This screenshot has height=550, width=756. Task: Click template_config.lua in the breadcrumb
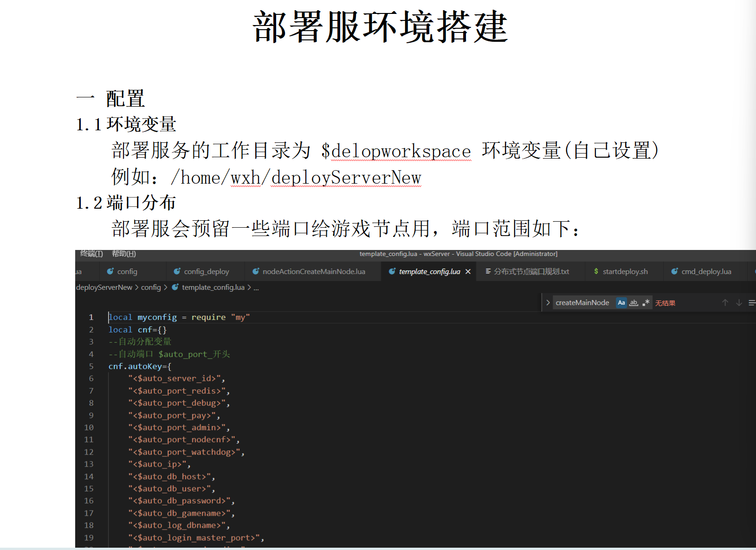click(x=213, y=288)
